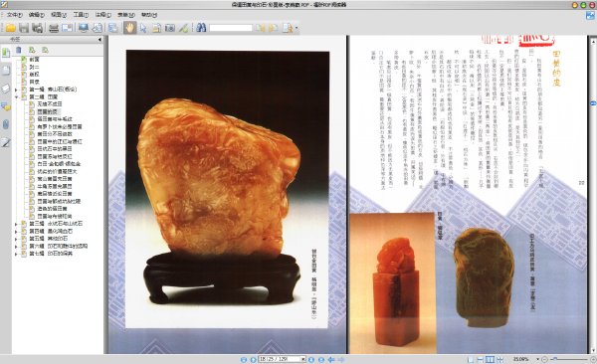Select the 第二辑 田黄 bookmark label
597x364 pixels.
44,96
